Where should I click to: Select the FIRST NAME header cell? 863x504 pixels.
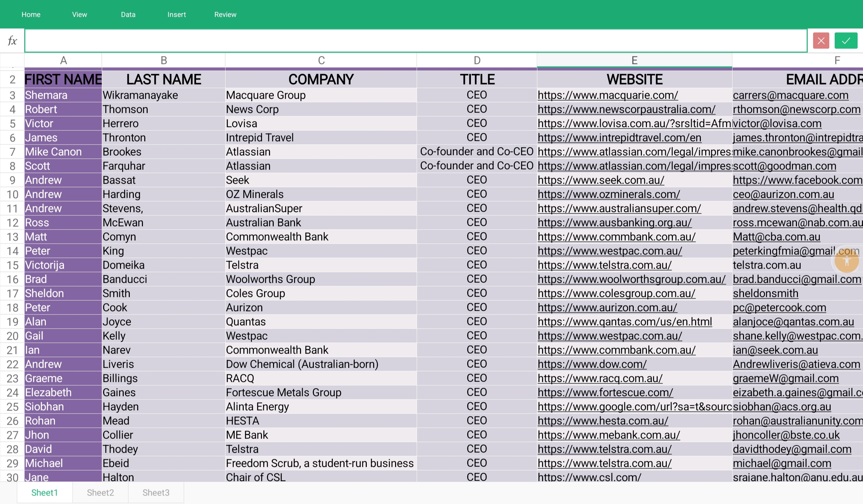(x=63, y=80)
